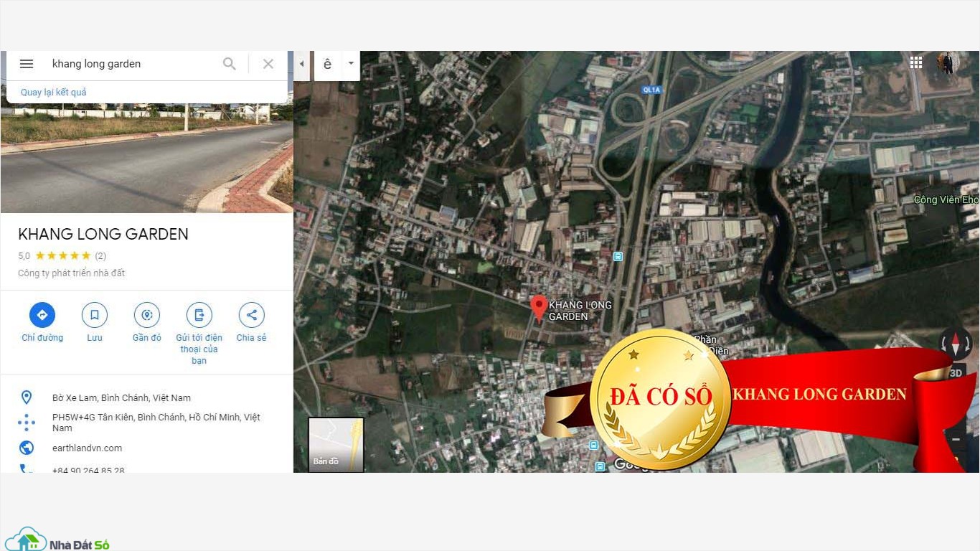
Task: Click phone number '+84 90 264 85 28'
Action: point(88,470)
